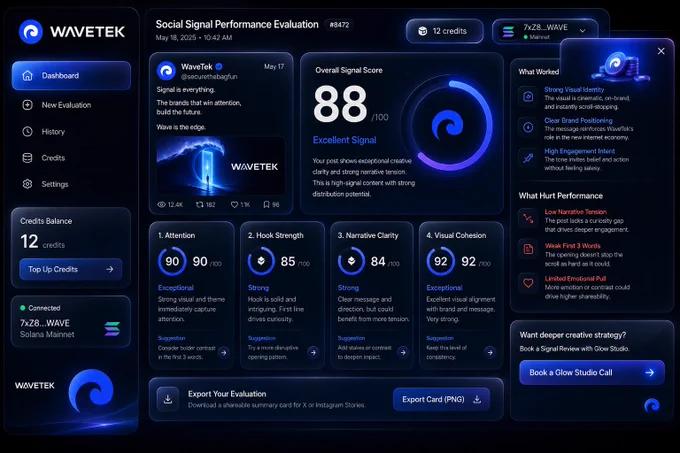Click the Book a Glow Studio Call button

[x=592, y=372]
